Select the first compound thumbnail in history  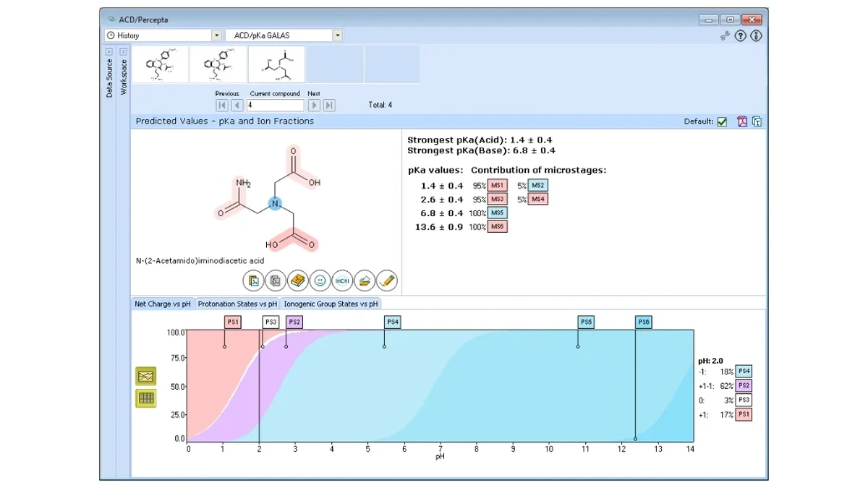point(160,64)
